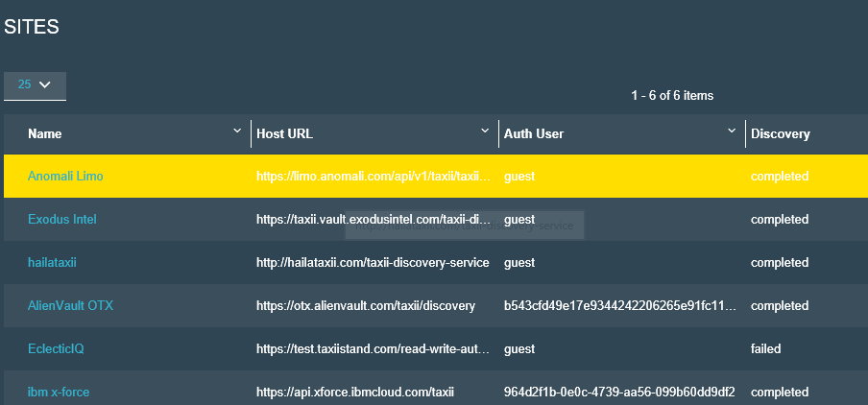
Task: Open the EclecticIQ site link
Action: [x=56, y=349]
